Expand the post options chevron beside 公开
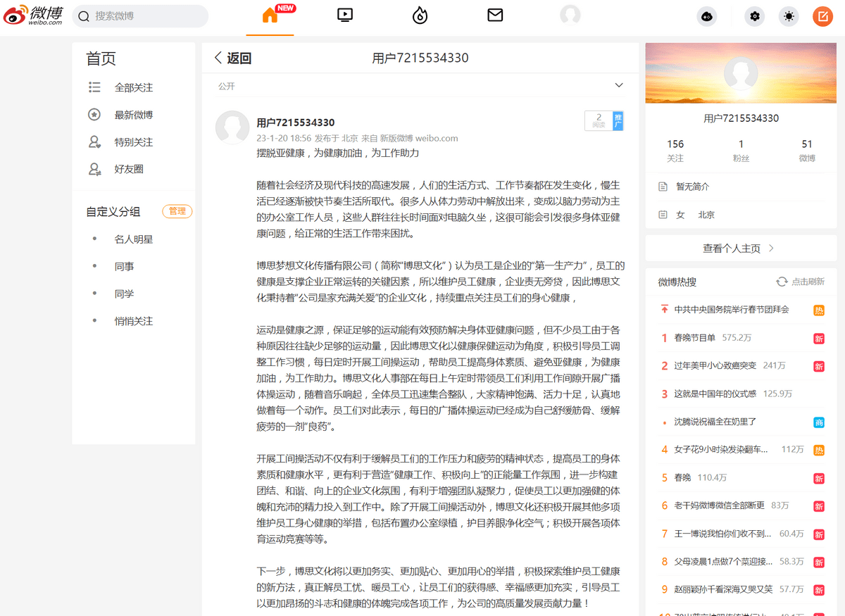 (x=619, y=86)
